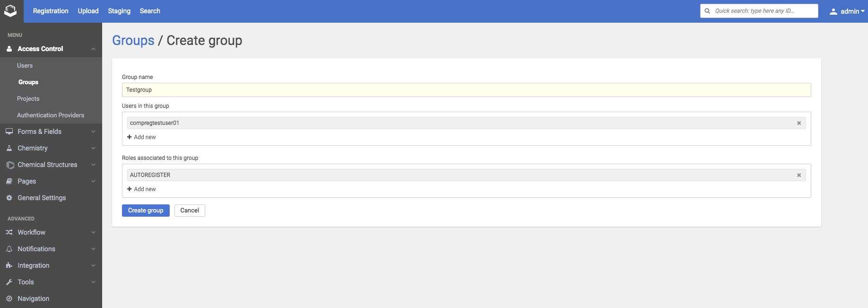Remove compregtestuser01 from the group
The image size is (868, 308).
coord(799,123)
